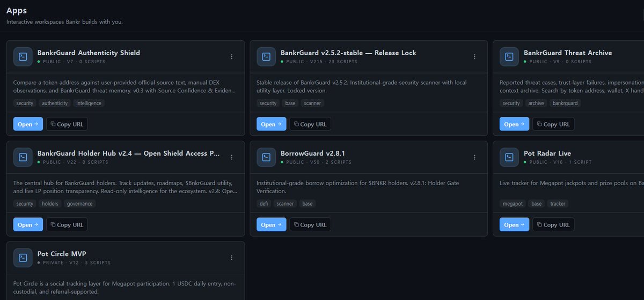Click the 'Apps' page heading
The height and width of the screenshot is (300, 644).
[x=17, y=10]
